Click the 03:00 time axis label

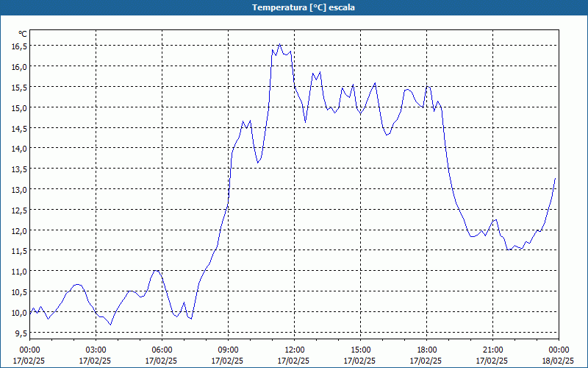point(96,350)
